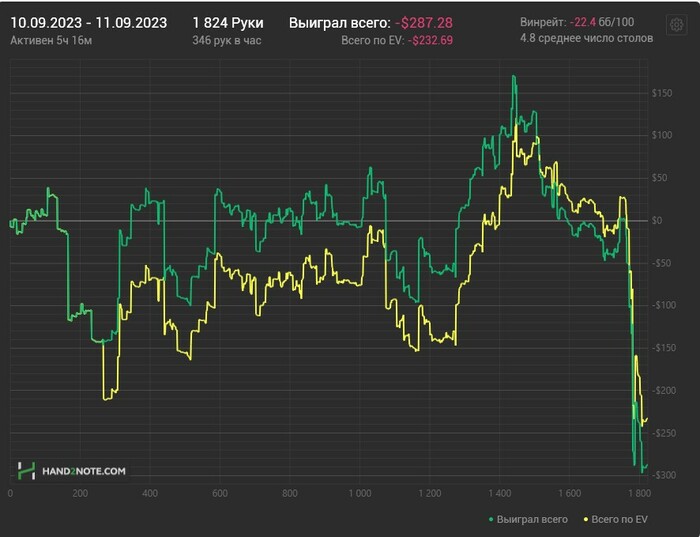Click the $0 baseline label on axis
The width and height of the screenshot is (700, 537).
click(x=656, y=221)
